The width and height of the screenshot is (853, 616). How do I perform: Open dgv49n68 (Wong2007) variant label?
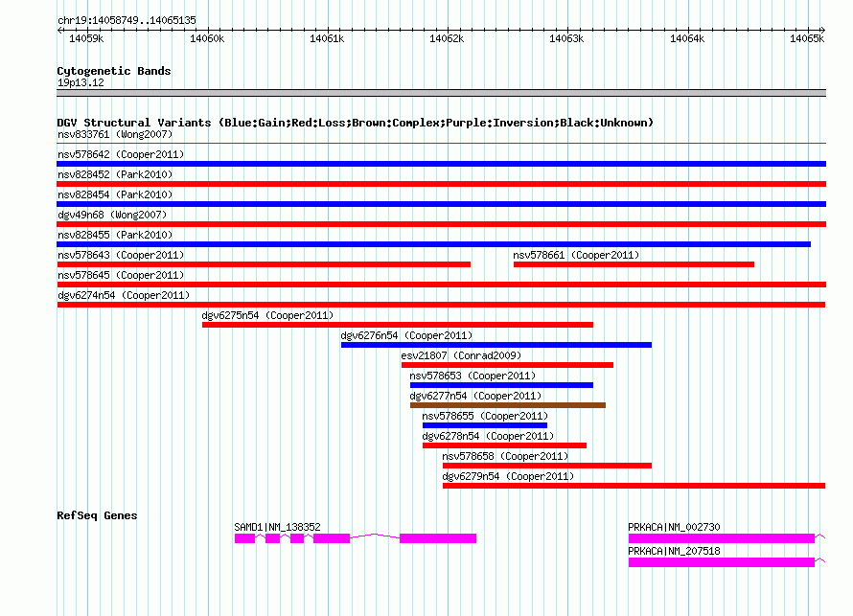pos(112,215)
